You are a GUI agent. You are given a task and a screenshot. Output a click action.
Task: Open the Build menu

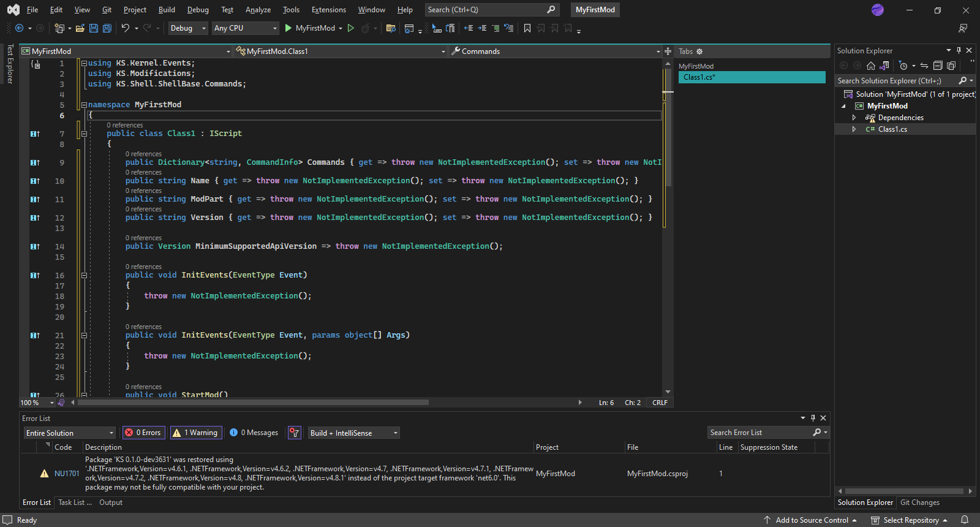tap(167, 10)
